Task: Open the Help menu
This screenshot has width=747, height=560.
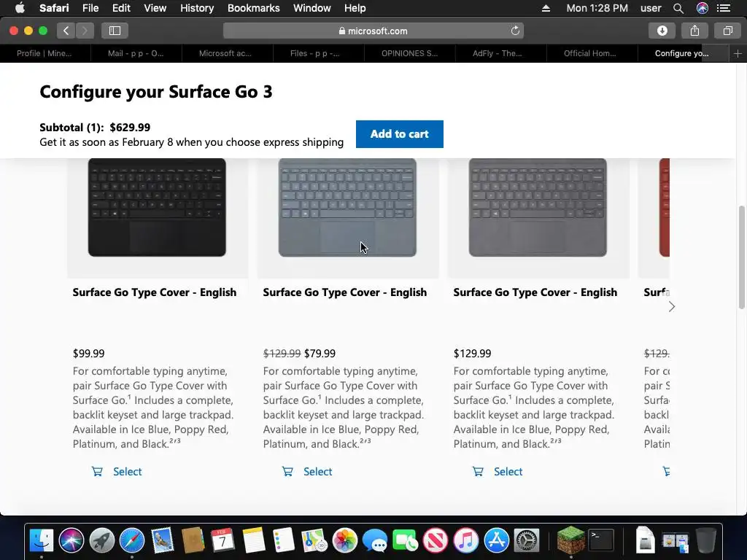Action: [355, 8]
